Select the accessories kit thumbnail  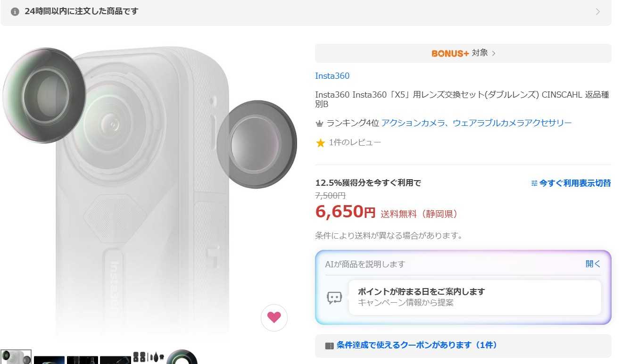point(148,357)
